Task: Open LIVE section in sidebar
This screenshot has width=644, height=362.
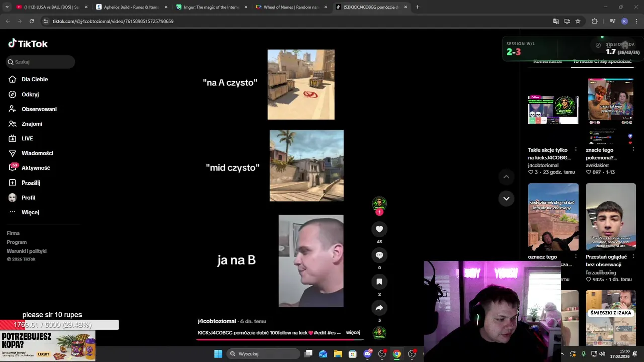Action: [27, 138]
